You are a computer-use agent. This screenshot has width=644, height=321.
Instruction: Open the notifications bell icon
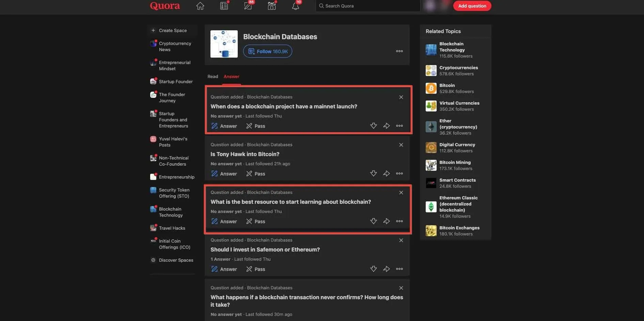[295, 5]
